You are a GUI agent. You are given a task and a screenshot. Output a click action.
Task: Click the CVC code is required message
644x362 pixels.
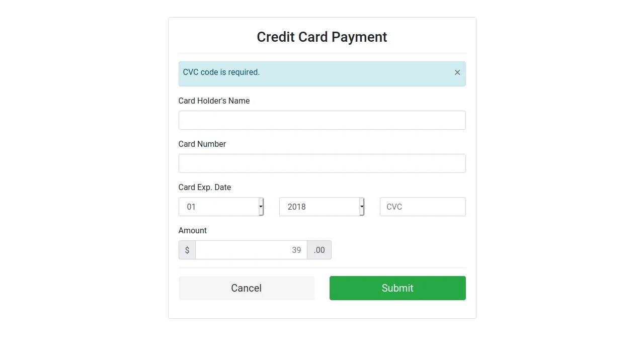(221, 72)
